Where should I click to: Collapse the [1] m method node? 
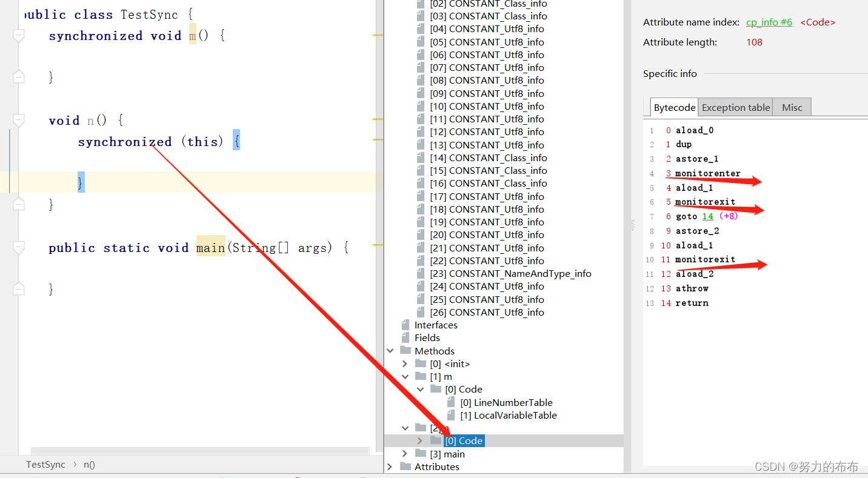click(405, 377)
